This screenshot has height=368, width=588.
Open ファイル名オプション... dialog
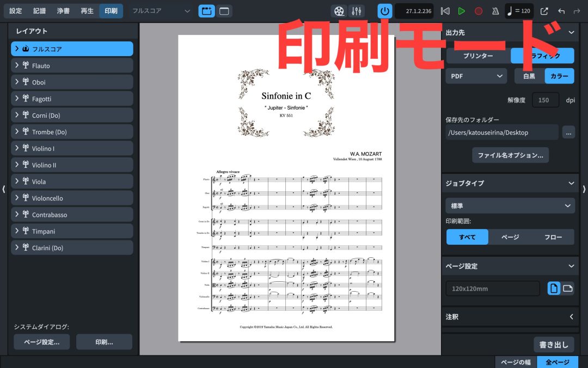(510, 155)
